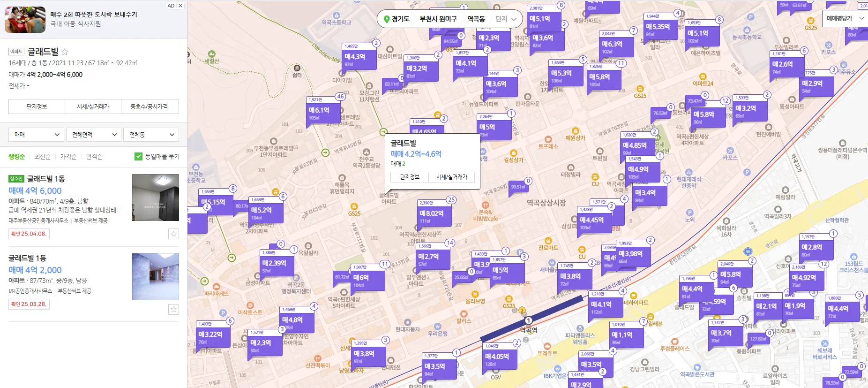This screenshot has width=868, height=388.
Task: Click the favorite star next to 글래드빌 title
Action: click(65, 52)
